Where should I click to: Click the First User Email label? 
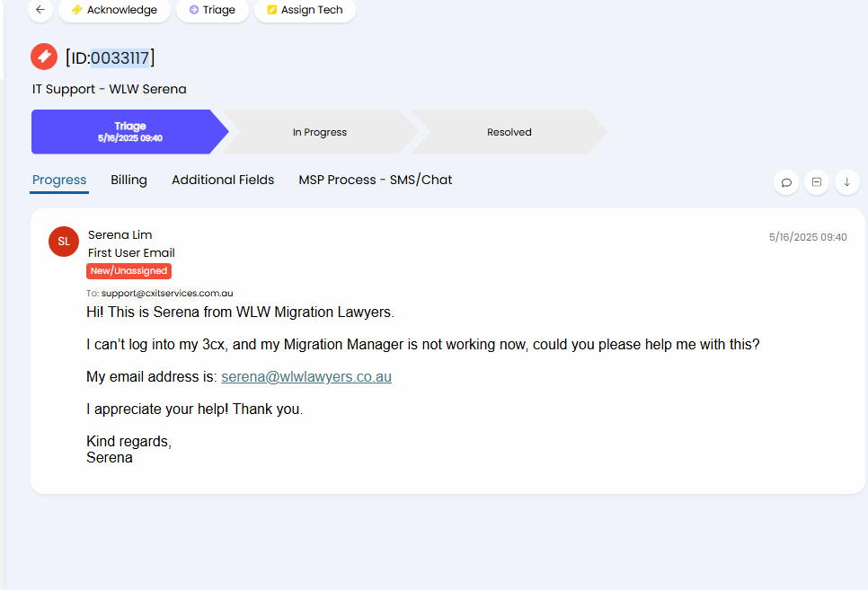131,253
